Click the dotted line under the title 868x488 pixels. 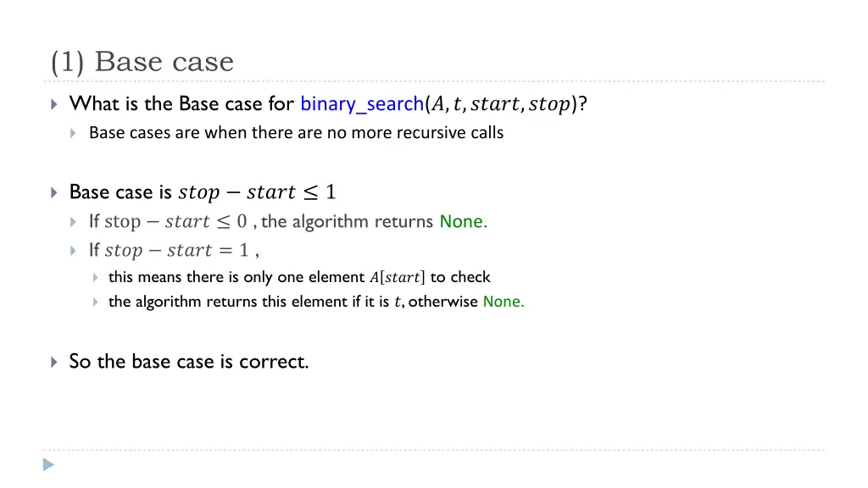434,81
